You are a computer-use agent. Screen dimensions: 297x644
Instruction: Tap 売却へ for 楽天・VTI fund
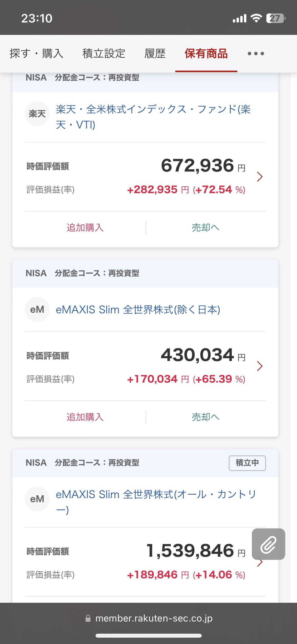pos(205,228)
